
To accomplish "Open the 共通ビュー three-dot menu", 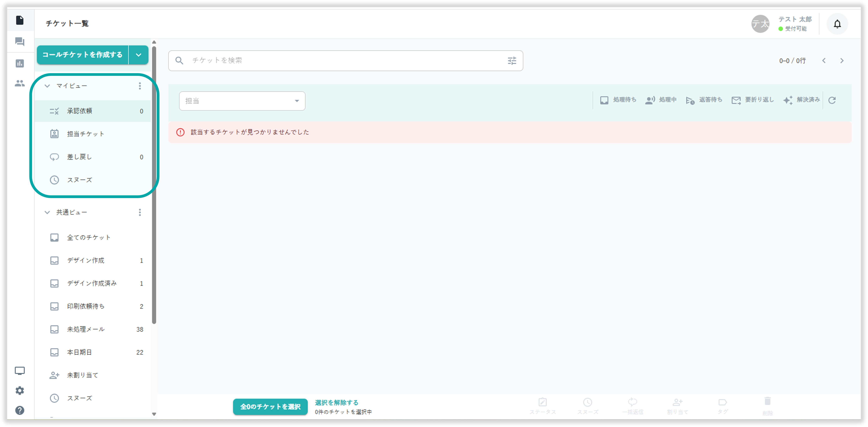I will coord(140,212).
